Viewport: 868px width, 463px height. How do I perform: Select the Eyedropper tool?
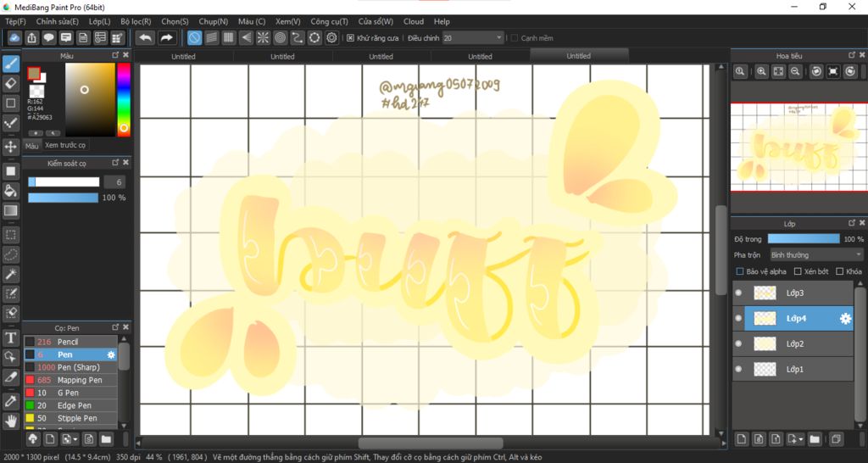[x=10, y=402]
